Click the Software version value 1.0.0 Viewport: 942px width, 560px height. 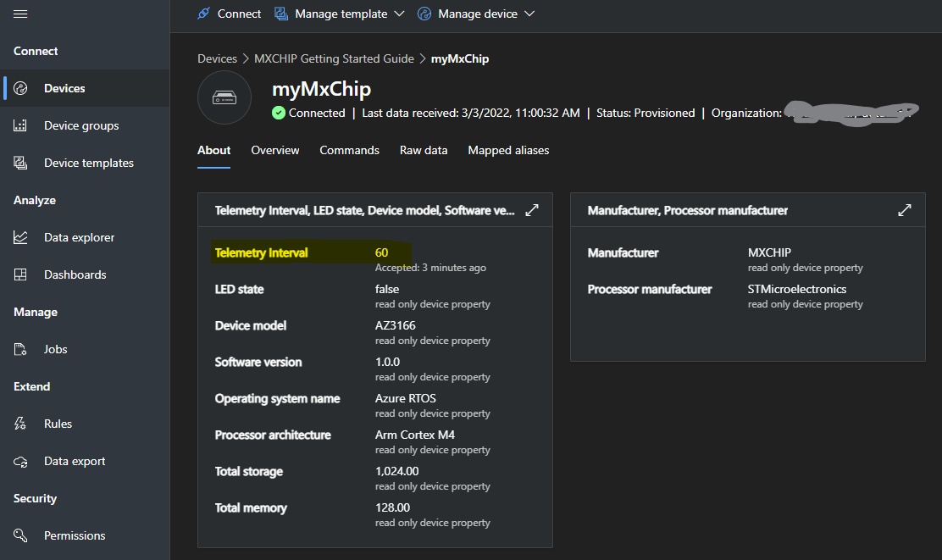point(387,363)
